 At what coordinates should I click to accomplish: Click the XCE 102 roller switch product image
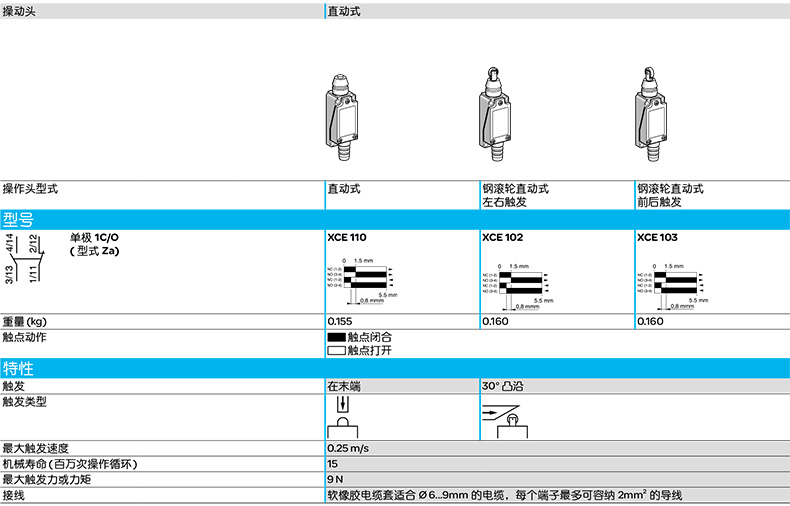pyautogui.click(x=495, y=116)
